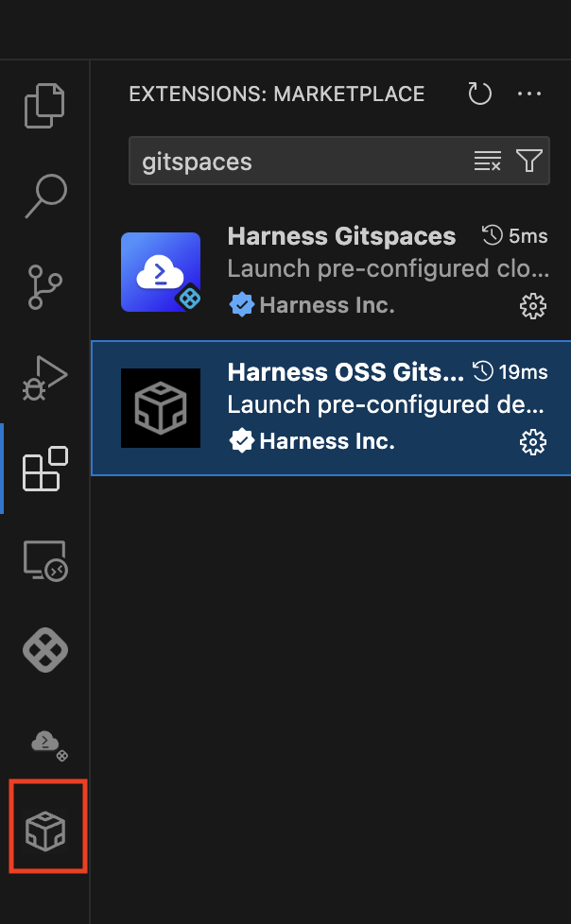Open the Source Control view
The height and width of the screenshot is (924, 571).
pyautogui.click(x=45, y=288)
